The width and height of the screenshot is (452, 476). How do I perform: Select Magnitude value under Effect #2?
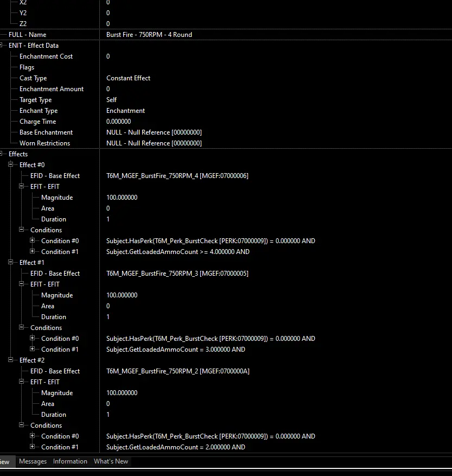[x=122, y=393]
